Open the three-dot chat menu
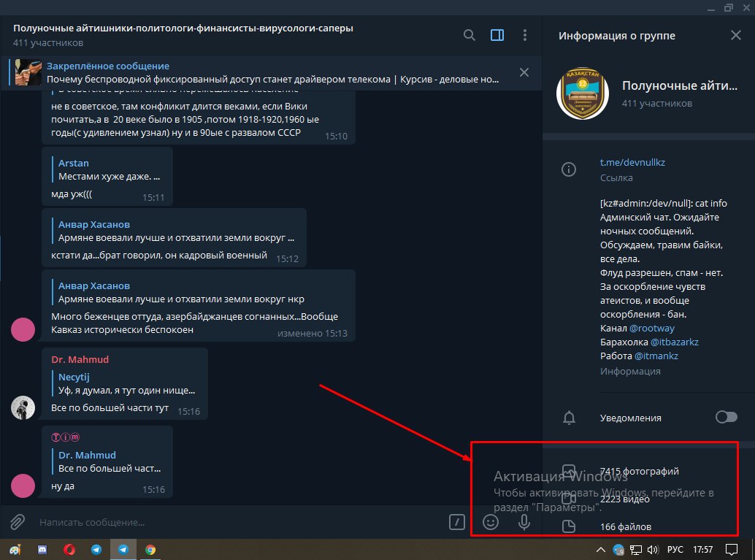755x560 pixels. click(525, 35)
